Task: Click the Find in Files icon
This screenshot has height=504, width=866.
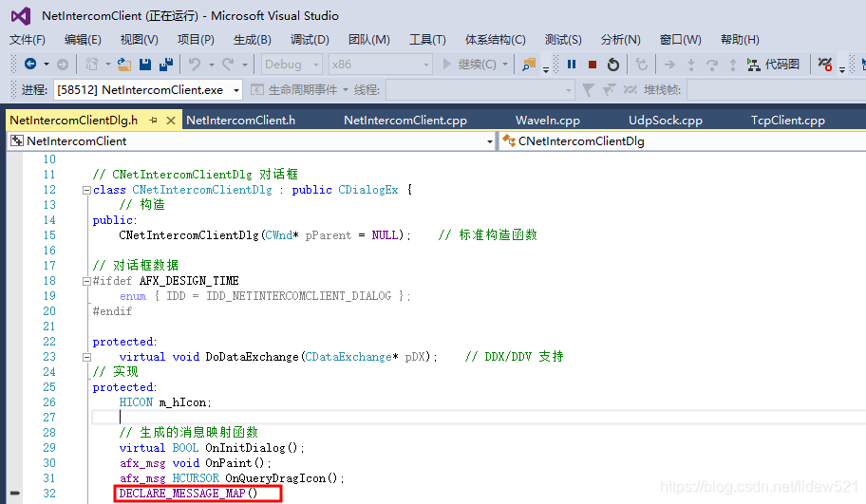Action: pos(529,65)
